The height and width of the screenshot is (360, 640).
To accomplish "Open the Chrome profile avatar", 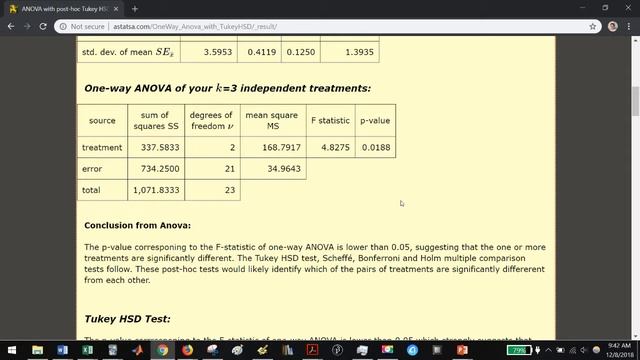I will (x=612, y=27).
